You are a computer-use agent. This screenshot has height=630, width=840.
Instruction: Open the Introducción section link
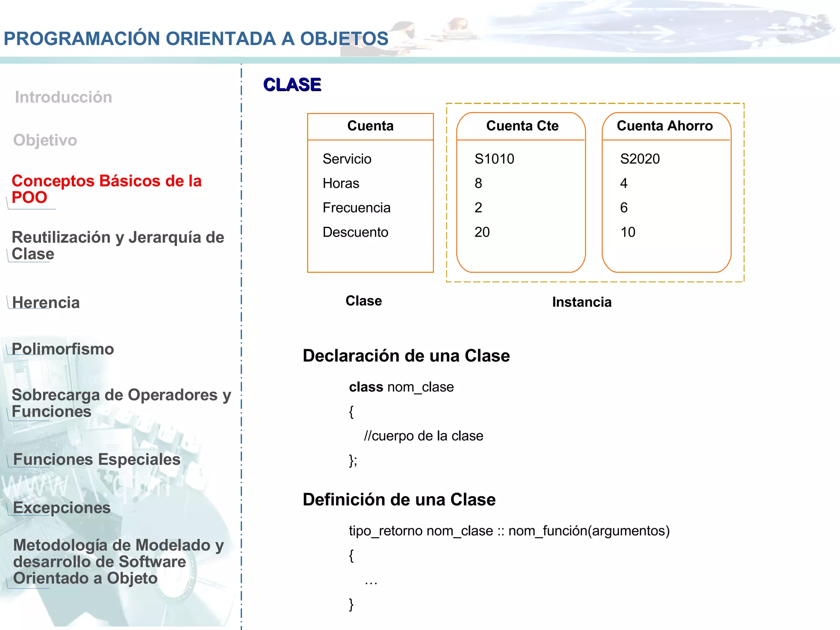click(64, 97)
